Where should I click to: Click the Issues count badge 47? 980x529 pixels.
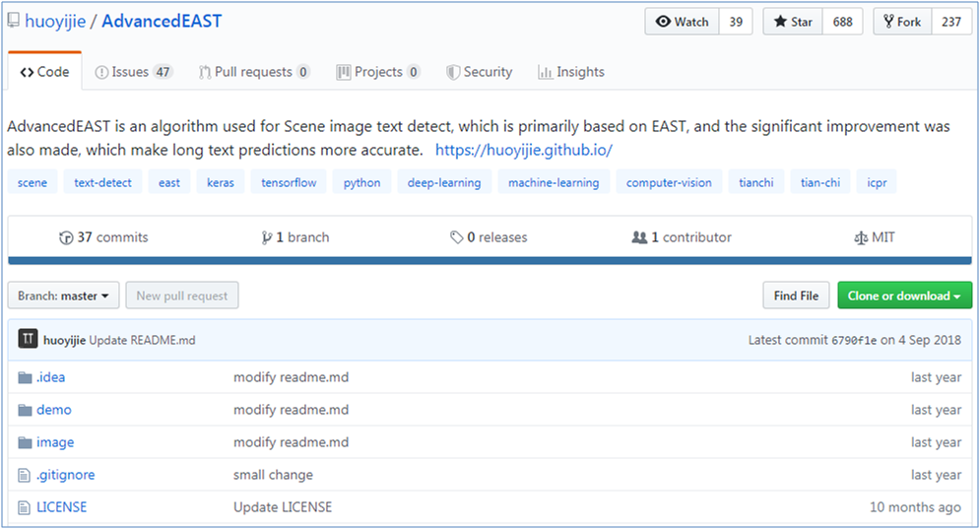tap(163, 72)
